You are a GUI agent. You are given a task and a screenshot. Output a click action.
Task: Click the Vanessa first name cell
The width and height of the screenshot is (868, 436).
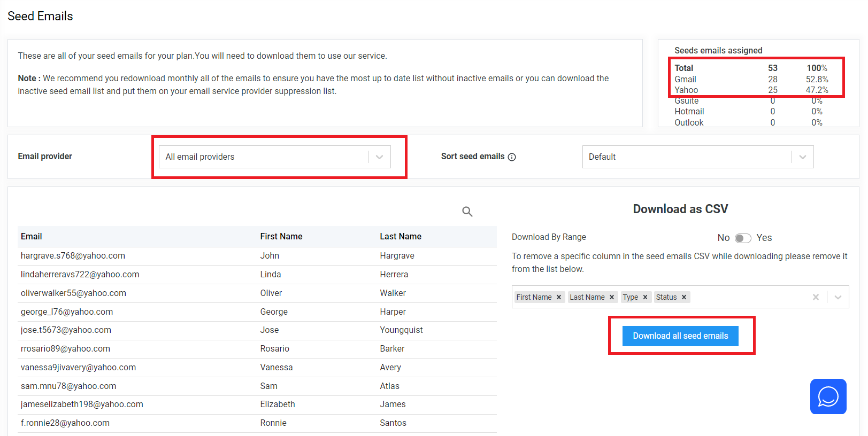coord(276,367)
